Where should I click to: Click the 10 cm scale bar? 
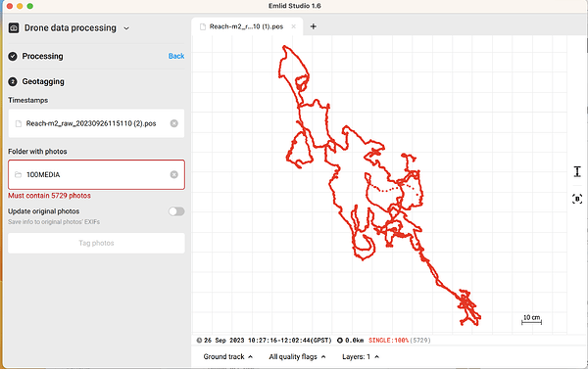pos(532,319)
